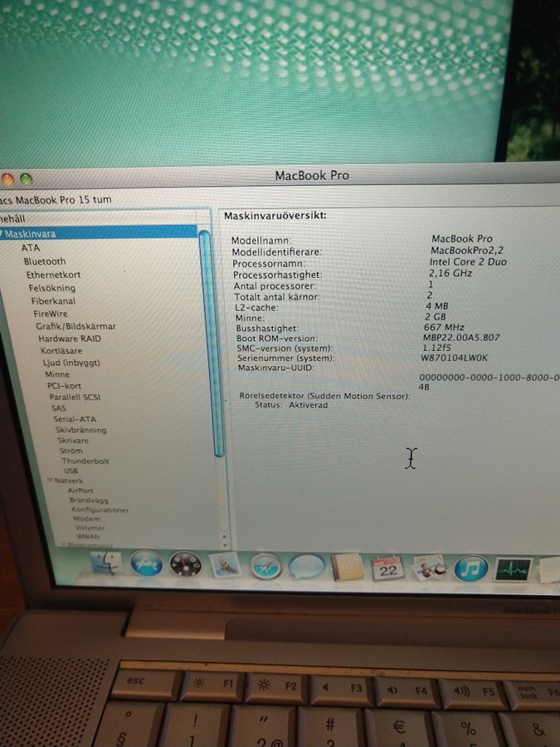The height and width of the screenshot is (747, 560).
Task: Select USB in the hardware list
Action: [71, 471]
